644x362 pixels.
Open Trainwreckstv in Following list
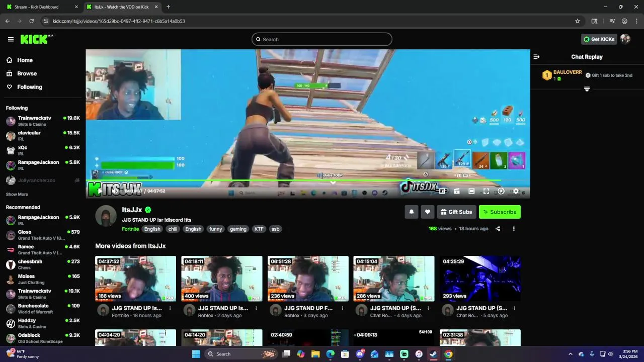pyautogui.click(x=43, y=121)
